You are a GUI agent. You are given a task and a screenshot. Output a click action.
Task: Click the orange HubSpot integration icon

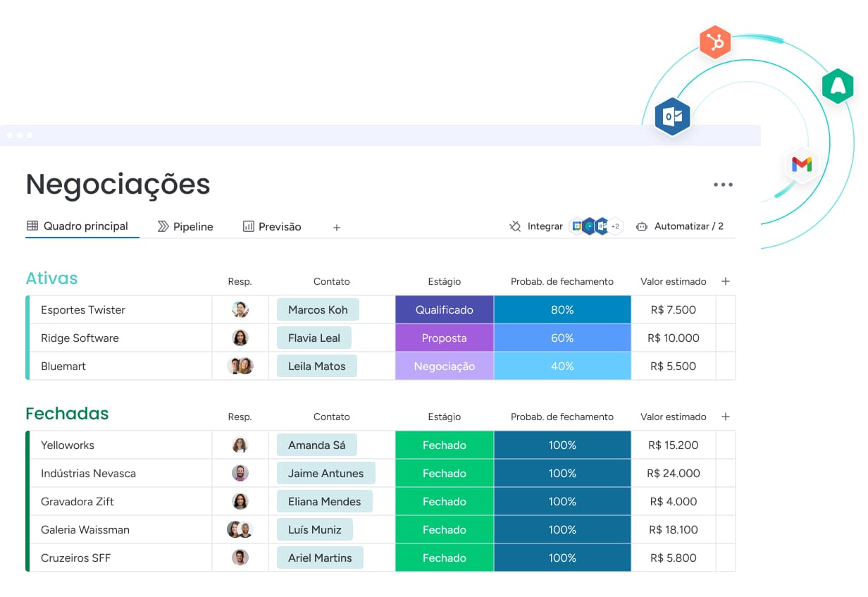tap(714, 42)
